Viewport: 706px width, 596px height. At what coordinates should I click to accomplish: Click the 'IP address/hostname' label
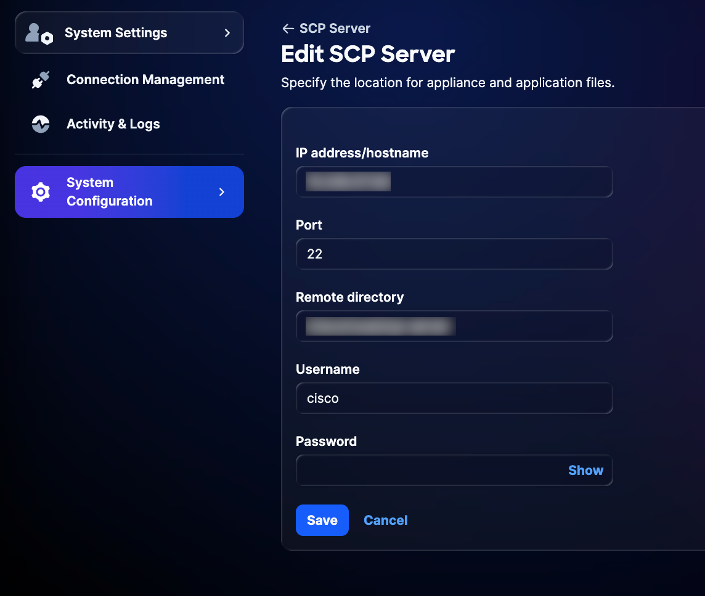tap(362, 153)
